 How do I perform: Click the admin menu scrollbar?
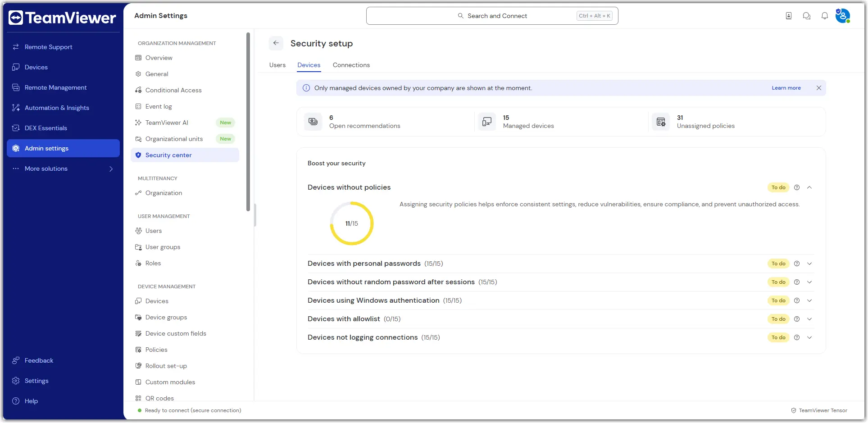click(x=248, y=122)
